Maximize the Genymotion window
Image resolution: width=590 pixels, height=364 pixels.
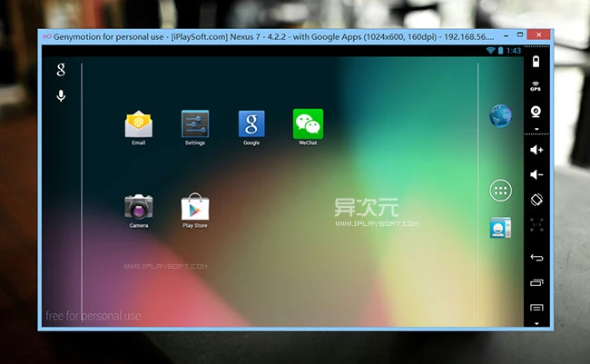coord(520,35)
